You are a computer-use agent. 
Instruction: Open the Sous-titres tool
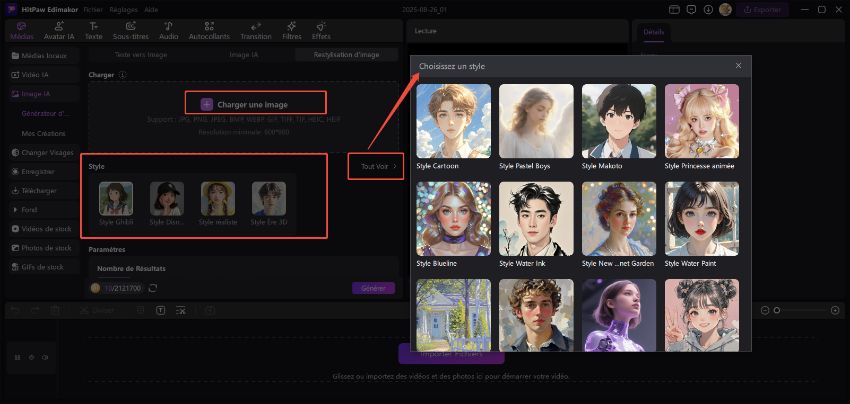[x=130, y=28]
